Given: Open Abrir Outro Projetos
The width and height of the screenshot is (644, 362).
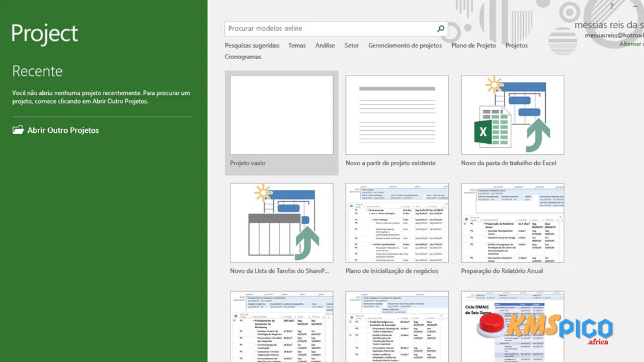Looking at the screenshot, I should tap(56, 130).
